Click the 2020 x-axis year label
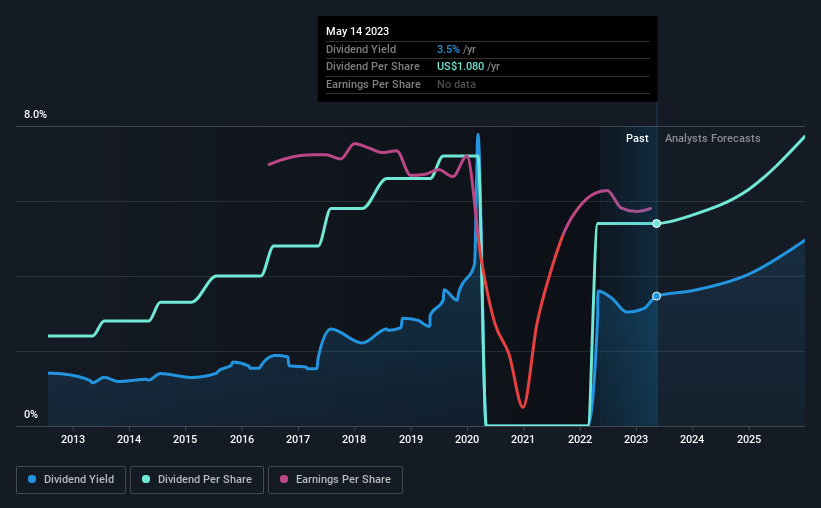Viewport: 821px width, 508px height. coord(467,439)
